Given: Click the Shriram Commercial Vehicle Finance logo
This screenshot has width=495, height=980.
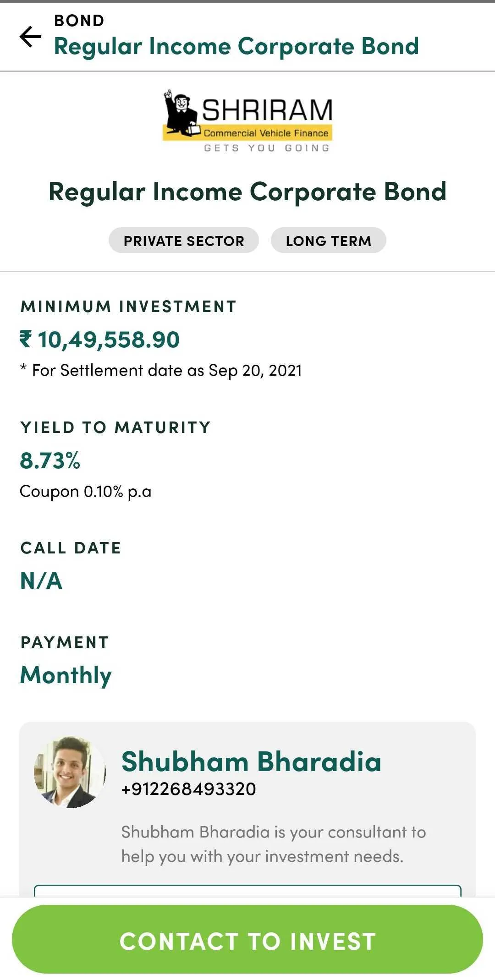Looking at the screenshot, I should click(247, 120).
